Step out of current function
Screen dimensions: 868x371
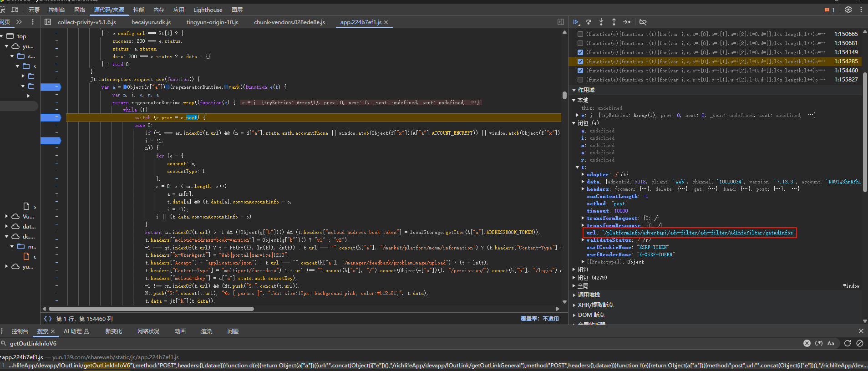[614, 22]
